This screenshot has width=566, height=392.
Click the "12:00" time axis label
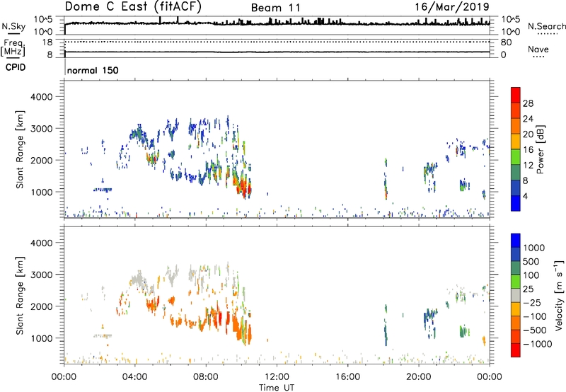coord(277,377)
